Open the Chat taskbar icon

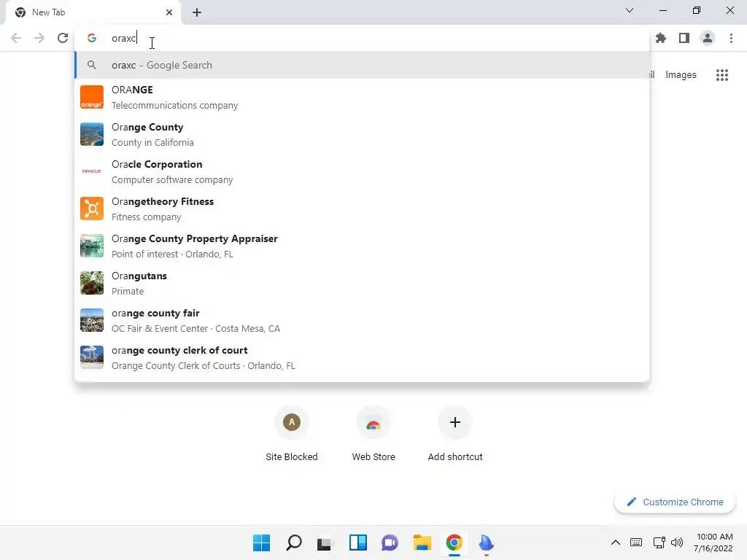pos(390,542)
